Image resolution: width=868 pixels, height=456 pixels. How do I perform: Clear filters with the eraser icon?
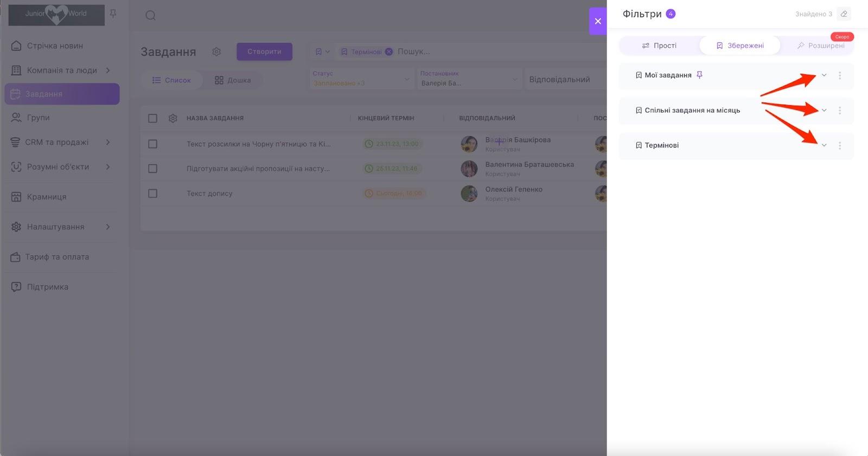844,14
